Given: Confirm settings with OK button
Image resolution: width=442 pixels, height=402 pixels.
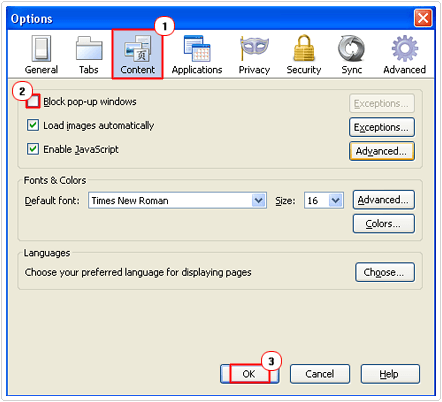Looking at the screenshot, I should point(249,374).
